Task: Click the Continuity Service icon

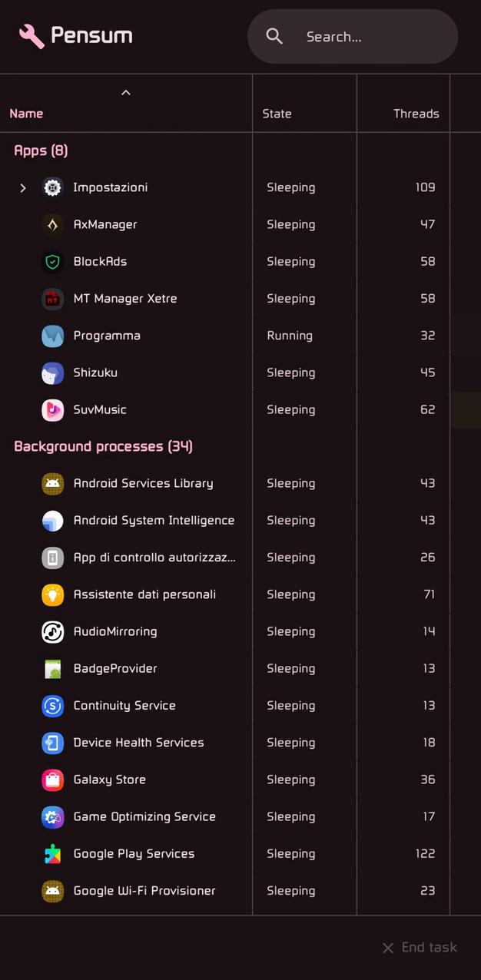Action: (52, 706)
